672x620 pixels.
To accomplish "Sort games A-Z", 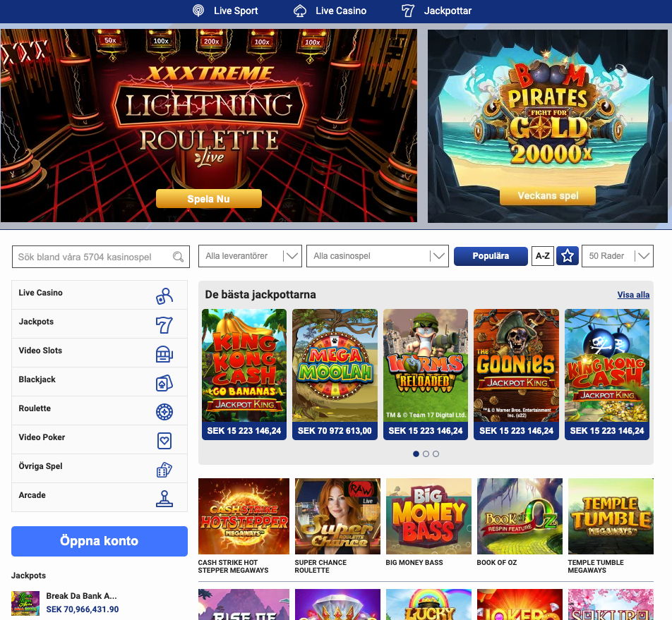I will (543, 256).
